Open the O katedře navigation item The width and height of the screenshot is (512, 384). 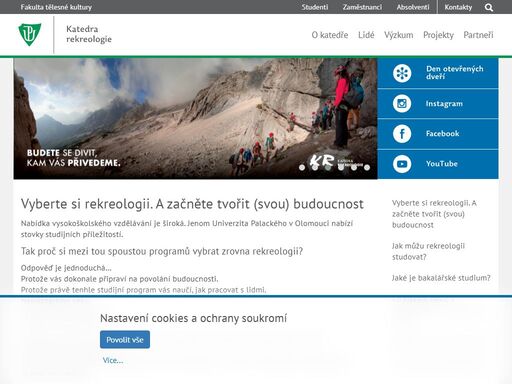pos(330,35)
